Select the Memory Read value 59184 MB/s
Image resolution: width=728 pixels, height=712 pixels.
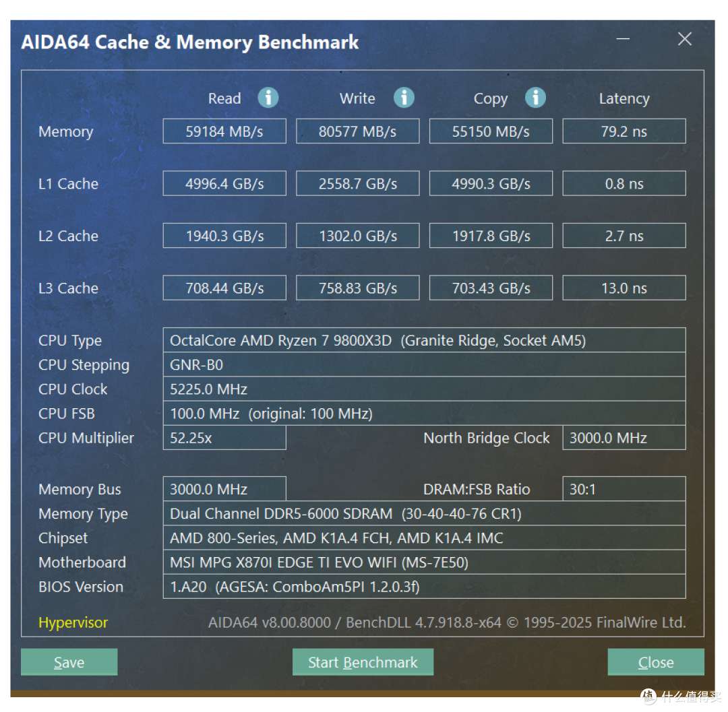[224, 131]
